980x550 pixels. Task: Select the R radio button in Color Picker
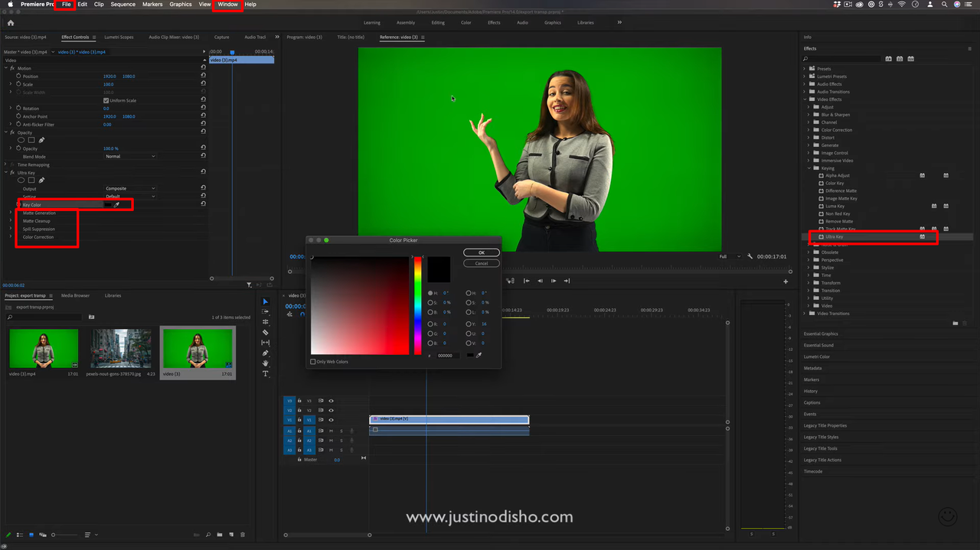430,324
